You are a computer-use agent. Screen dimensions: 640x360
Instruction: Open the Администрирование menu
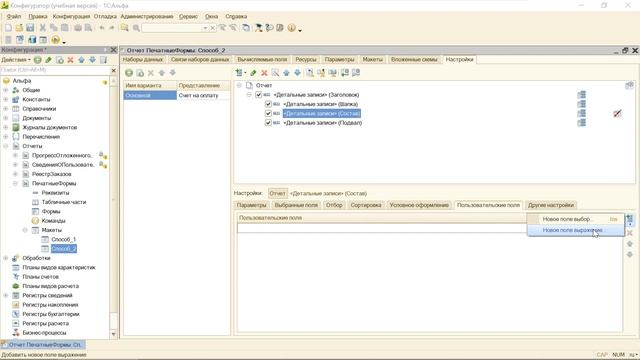tap(147, 16)
